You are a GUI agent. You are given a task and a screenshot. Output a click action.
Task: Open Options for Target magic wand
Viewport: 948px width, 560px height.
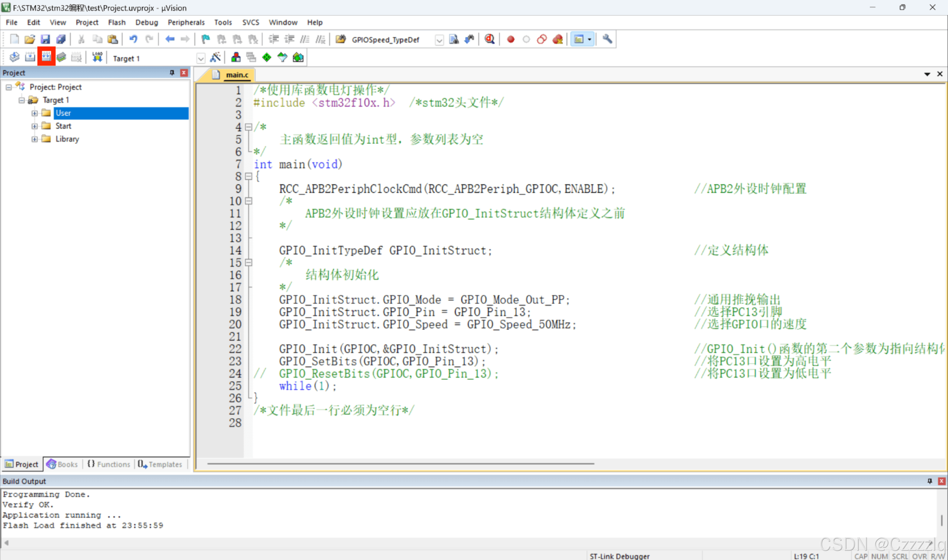coord(216,57)
